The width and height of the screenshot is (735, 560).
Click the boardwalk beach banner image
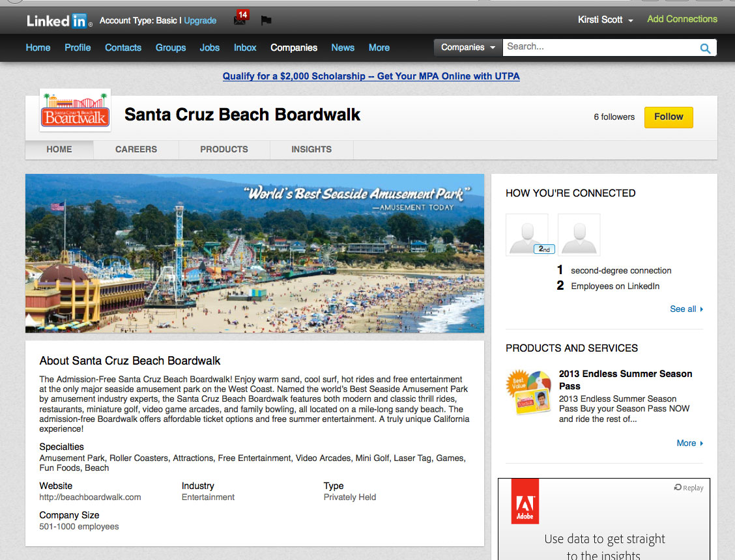point(255,253)
